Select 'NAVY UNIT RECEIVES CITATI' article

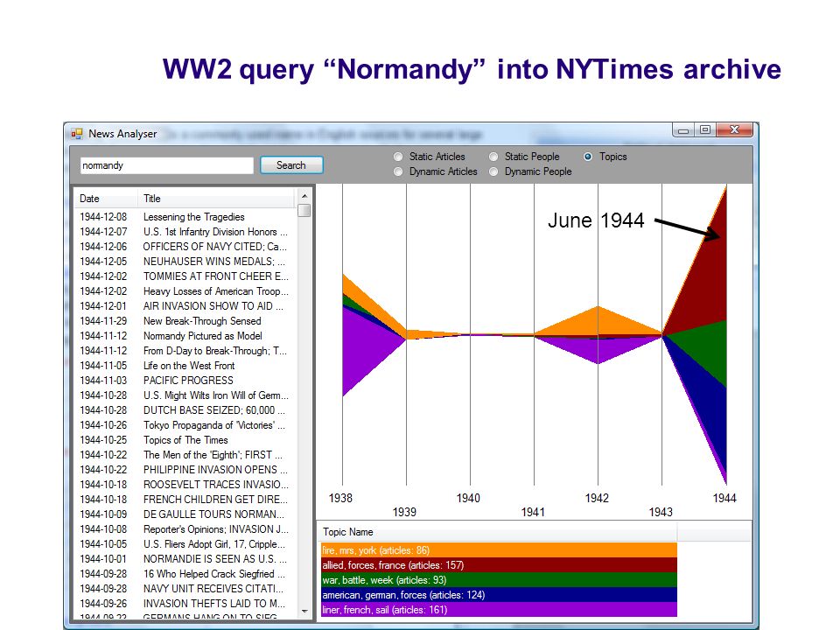(x=185, y=589)
